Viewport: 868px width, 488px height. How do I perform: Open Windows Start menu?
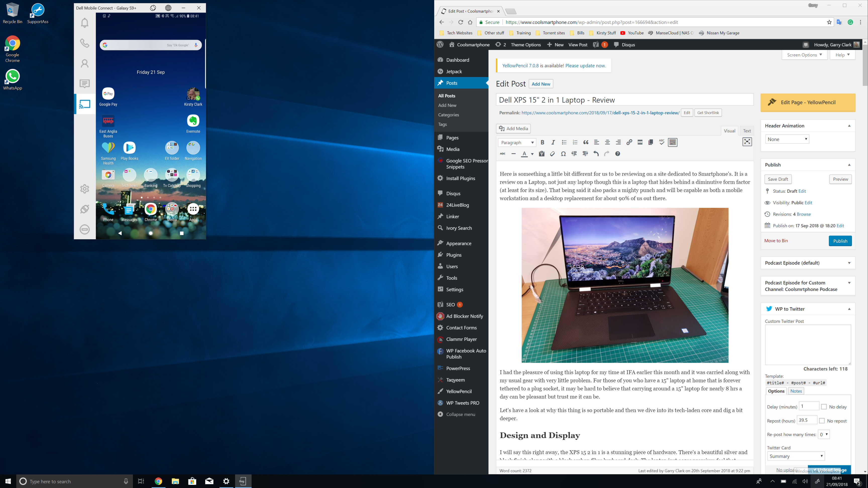8,481
